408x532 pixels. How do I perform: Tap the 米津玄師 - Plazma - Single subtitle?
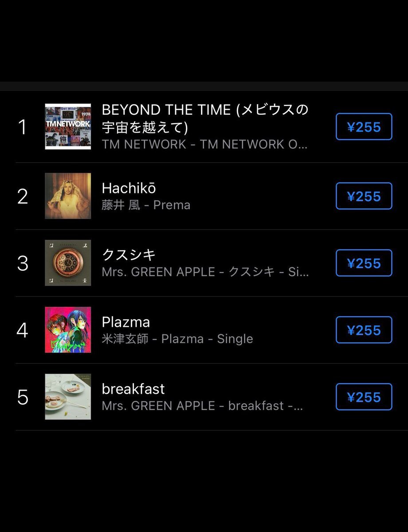pos(177,339)
